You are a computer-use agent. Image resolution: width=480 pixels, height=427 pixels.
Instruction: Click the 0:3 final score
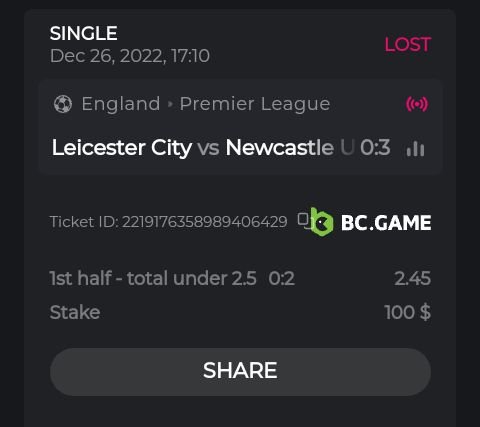375,147
